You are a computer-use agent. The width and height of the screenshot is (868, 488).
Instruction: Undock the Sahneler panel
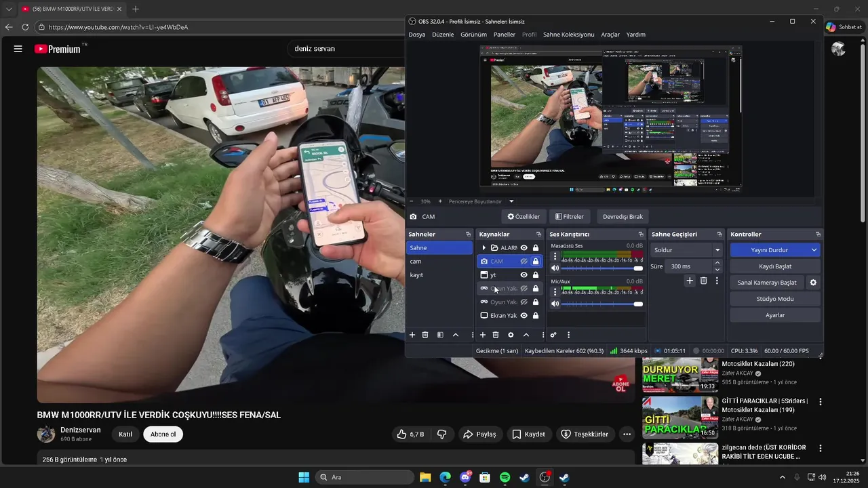468,234
